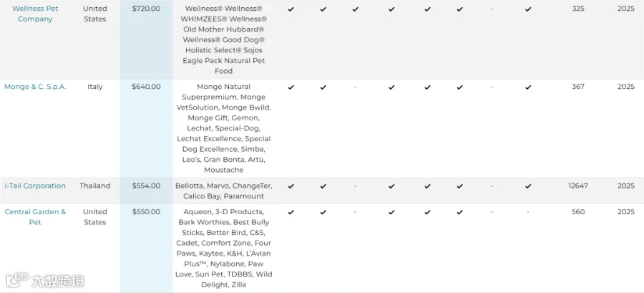Click the watermark logo at bottom-left
The width and height of the screenshot is (644, 293).
(45, 281)
